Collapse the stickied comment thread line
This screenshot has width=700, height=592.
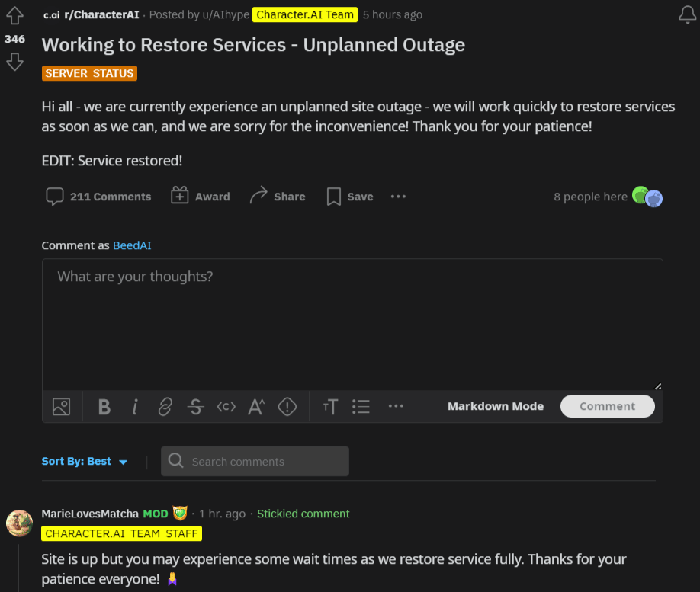[19, 568]
